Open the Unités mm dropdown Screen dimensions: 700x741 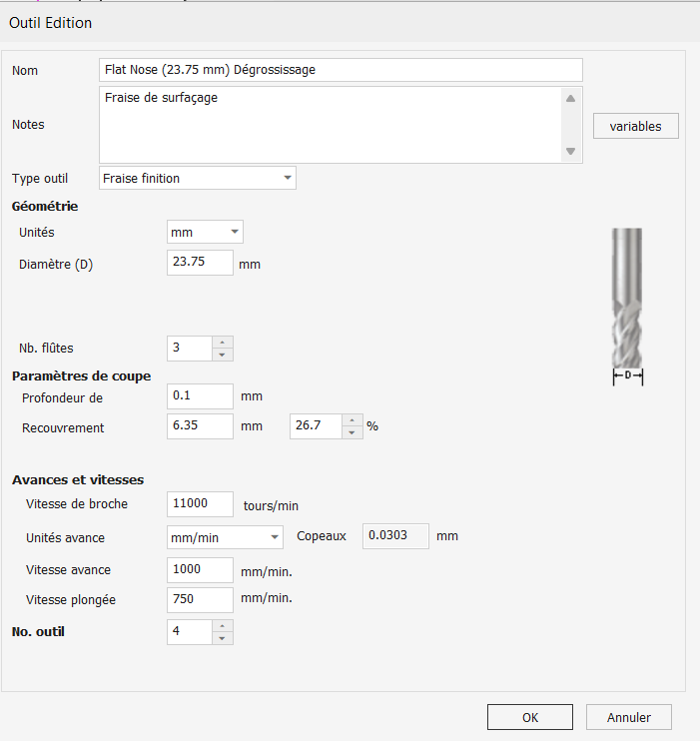coord(205,232)
